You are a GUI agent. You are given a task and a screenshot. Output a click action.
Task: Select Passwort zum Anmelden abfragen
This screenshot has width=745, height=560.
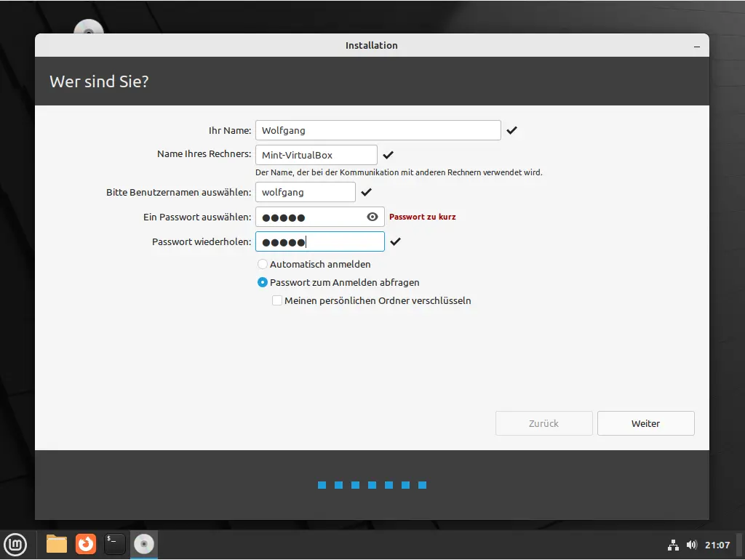[x=263, y=282]
